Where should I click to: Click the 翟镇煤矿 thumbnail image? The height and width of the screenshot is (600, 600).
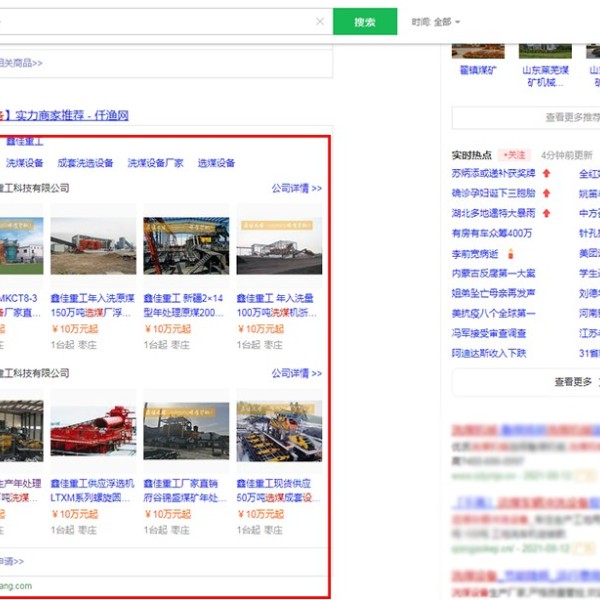pos(478,51)
